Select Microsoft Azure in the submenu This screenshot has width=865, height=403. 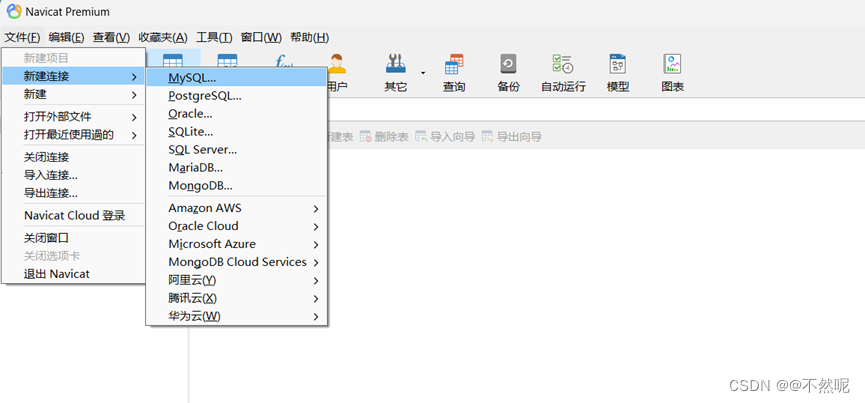(237, 244)
